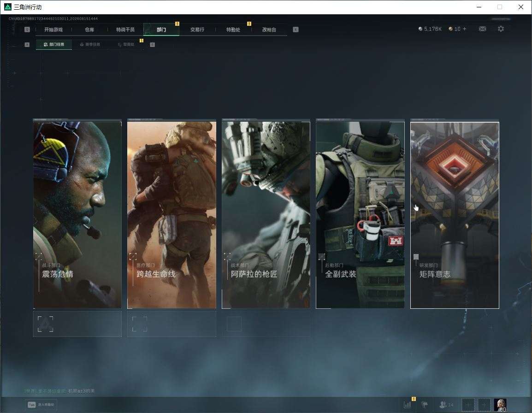Click the flag icon in bottom bar

(425, 405)
